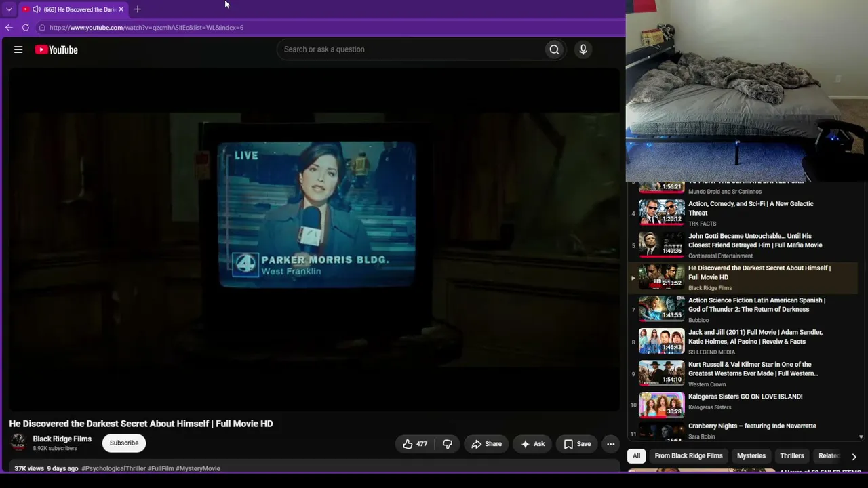Open the Jack and Jill (2011) thumbnail
The height and width of the screenshot is (488, 868).
click(661, 341)
